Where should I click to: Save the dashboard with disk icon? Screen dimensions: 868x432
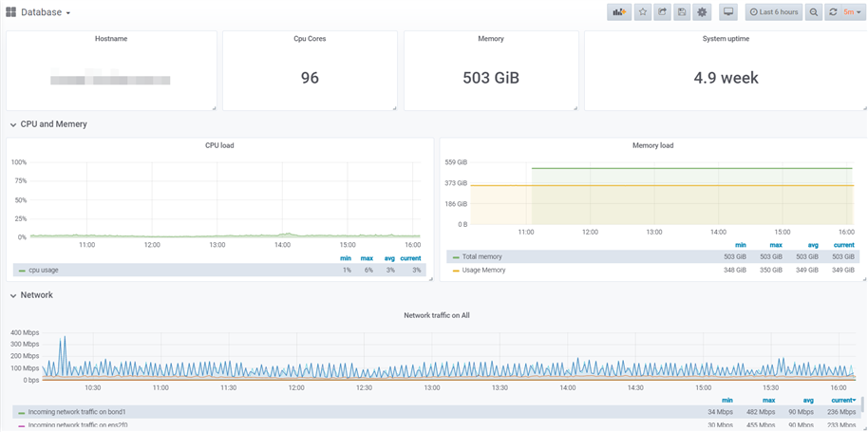682,12
